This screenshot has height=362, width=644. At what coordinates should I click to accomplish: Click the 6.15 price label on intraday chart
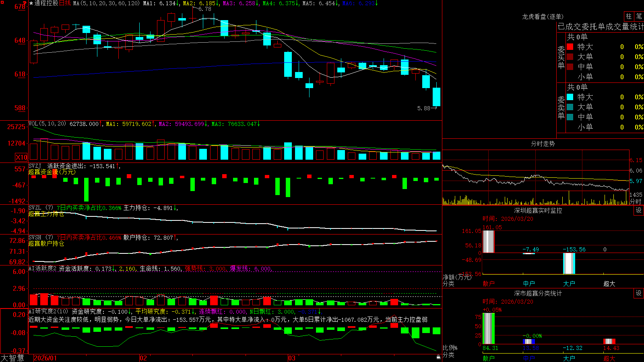pos(636,160)
